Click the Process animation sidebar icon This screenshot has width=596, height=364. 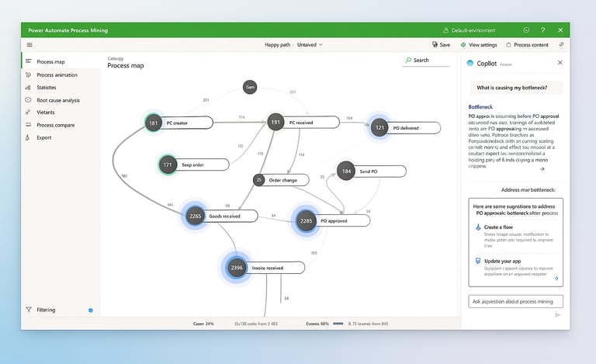point(28,75)
